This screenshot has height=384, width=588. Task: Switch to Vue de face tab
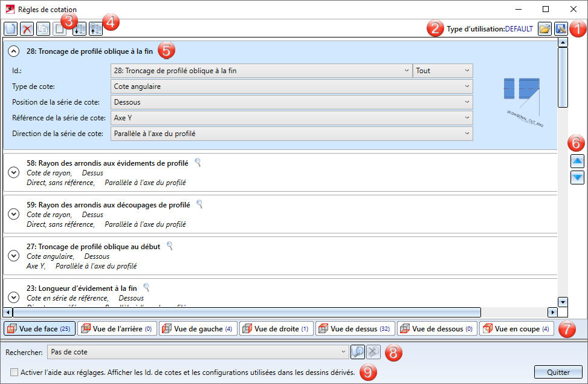[39, 328]
